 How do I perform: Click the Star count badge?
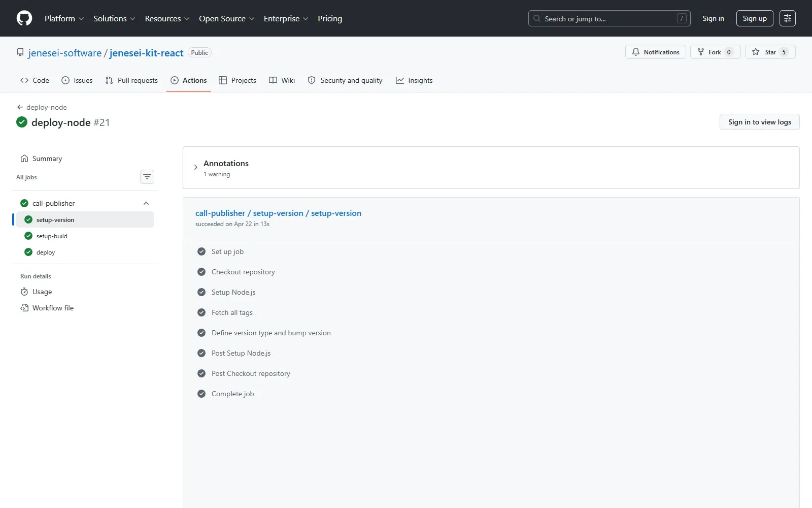784,52
